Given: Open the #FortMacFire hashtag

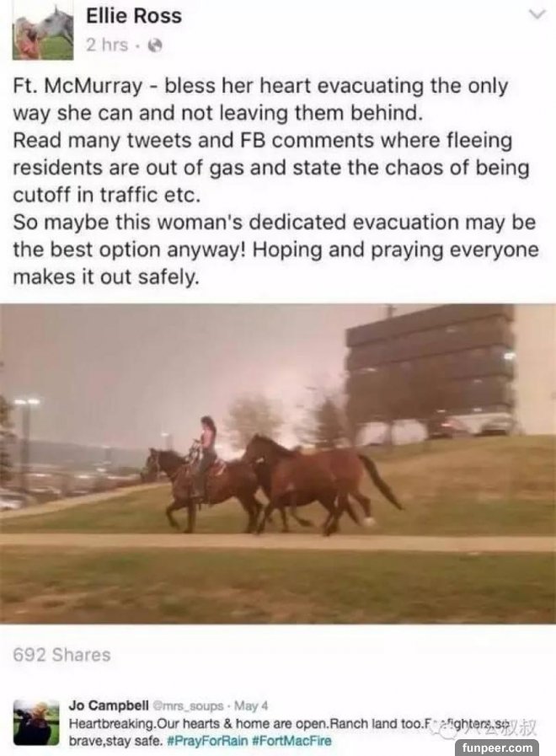Looking at the screenshot, I should click(x=292, y=741).
